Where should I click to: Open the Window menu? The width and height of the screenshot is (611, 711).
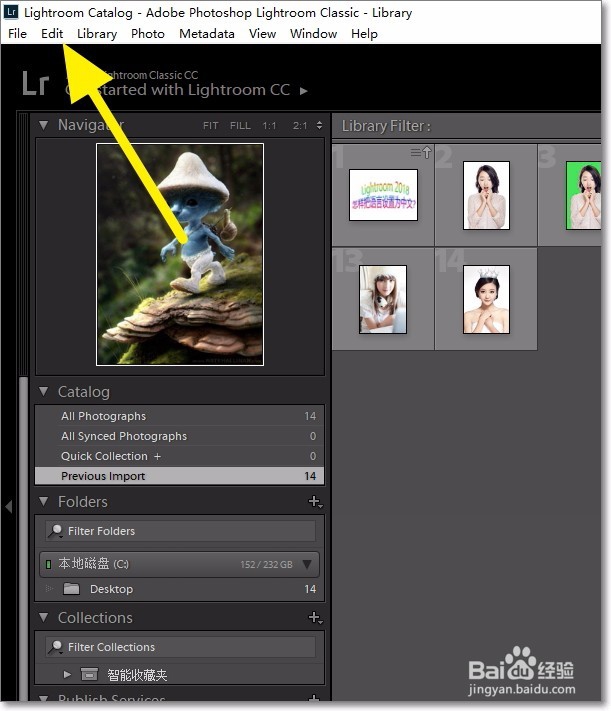pyautogui.click(x=313, y=34)
